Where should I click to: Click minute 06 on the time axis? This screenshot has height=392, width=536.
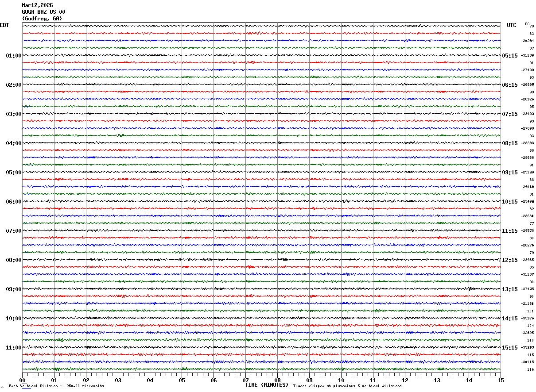pyautogui.click(x=214, y=380)
